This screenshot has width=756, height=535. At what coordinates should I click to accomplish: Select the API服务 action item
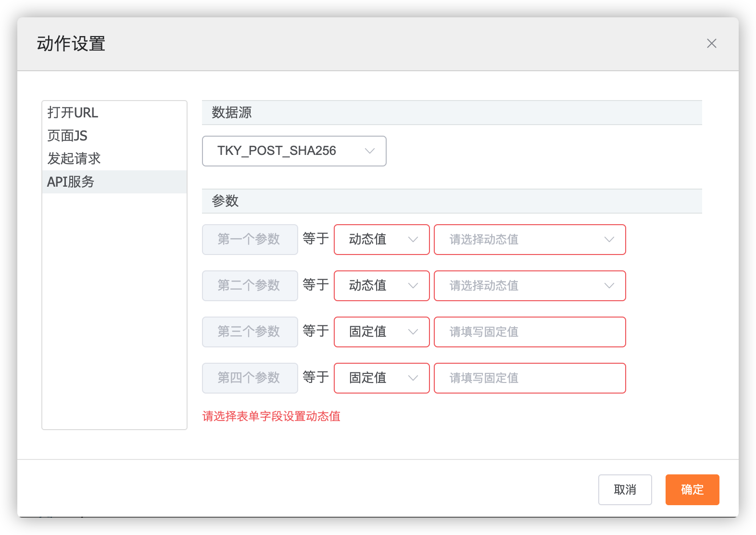(71, 182)
